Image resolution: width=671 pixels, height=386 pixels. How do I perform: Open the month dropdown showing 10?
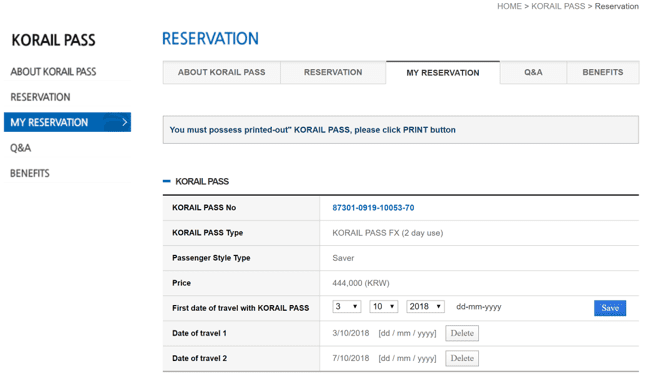point(384,306)
